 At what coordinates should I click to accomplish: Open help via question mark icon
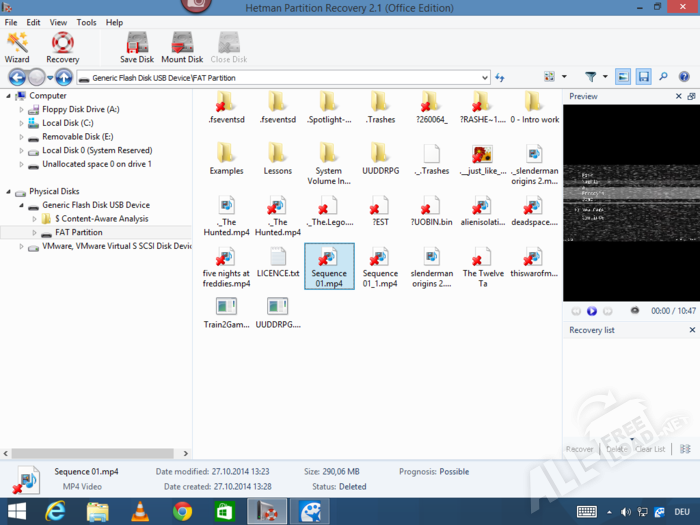point(684,77)
